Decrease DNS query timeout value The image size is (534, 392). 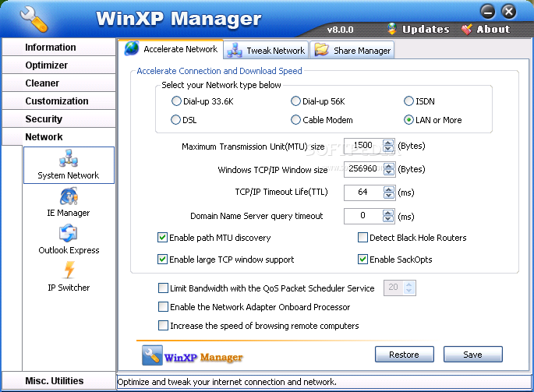pyautogui.click(x=388, y=219)
